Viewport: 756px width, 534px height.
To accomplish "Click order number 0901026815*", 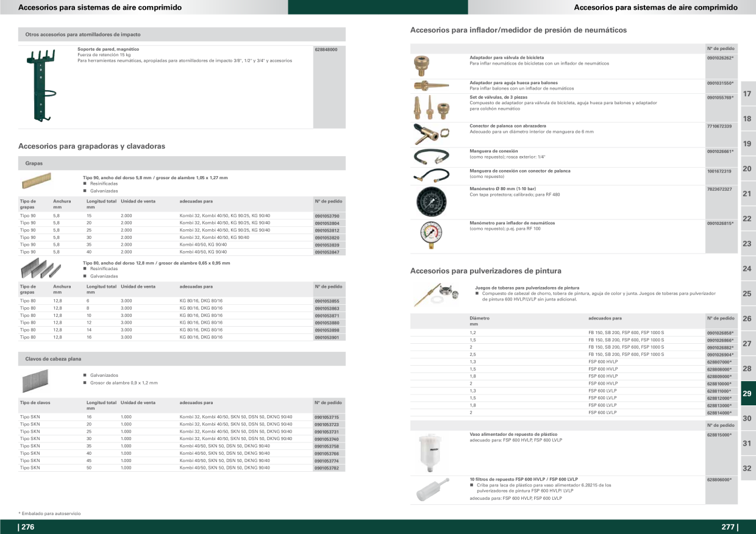I will click(720, 223).
